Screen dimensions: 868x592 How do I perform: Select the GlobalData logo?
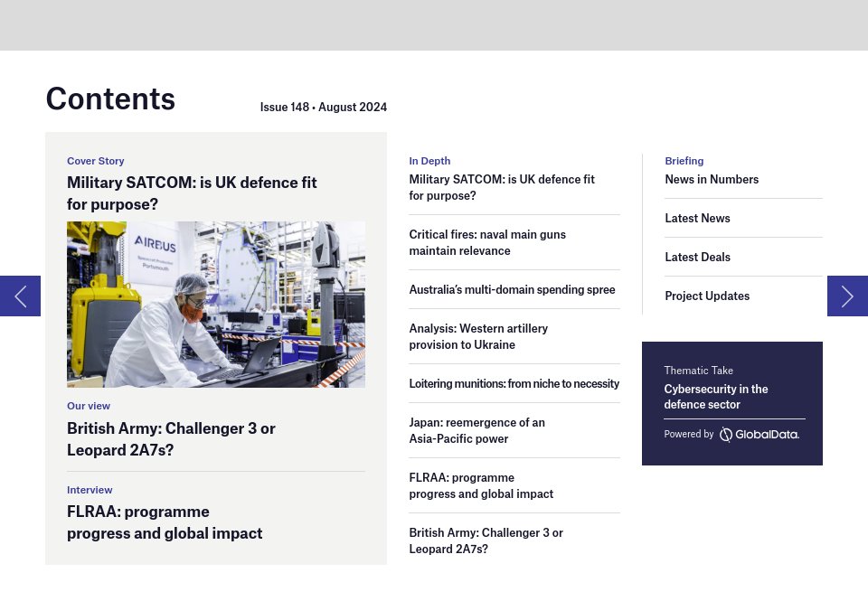[x=759, y=435]
